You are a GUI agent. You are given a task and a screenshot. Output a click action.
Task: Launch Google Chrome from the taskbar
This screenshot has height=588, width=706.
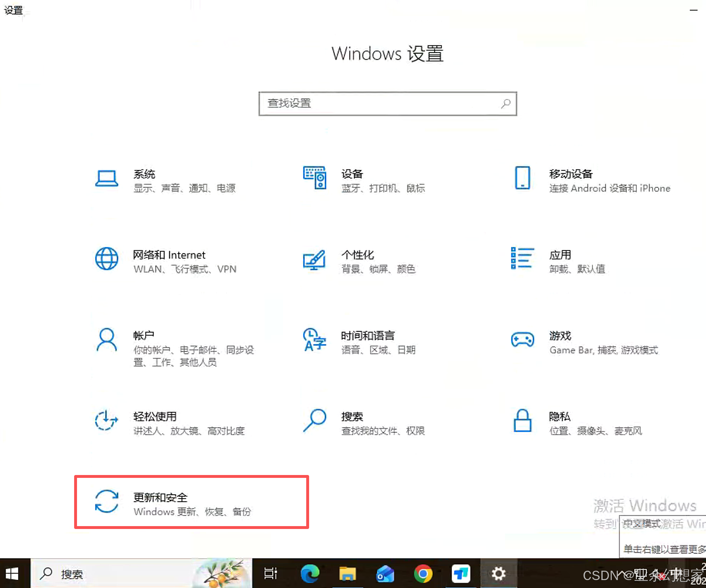click(x=423, y=574)
